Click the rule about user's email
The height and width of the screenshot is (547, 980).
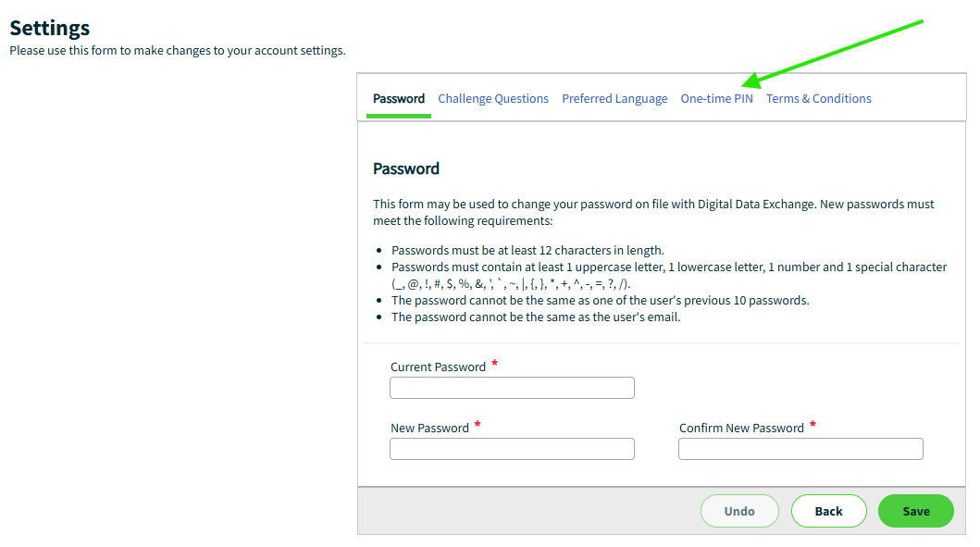(536, 317)
